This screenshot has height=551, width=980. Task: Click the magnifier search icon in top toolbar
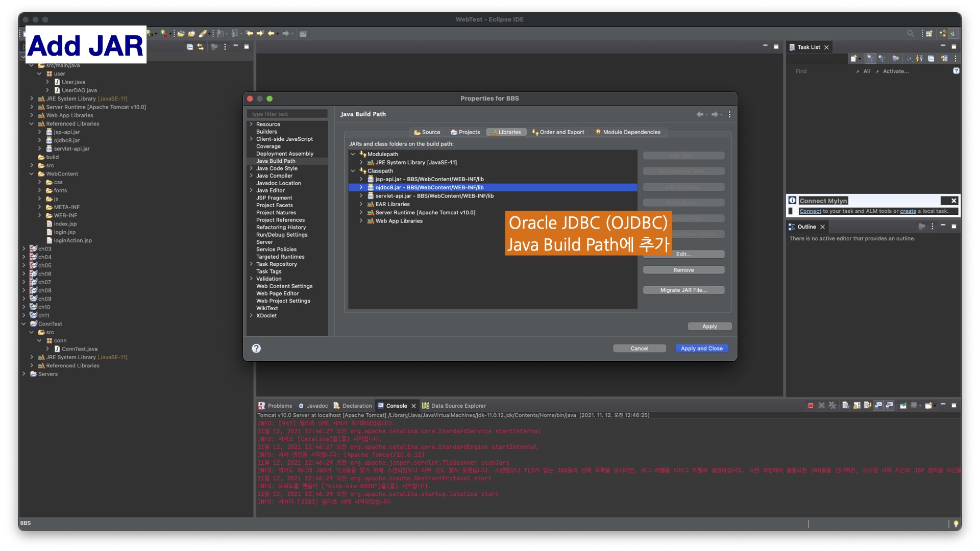[910, 34]
